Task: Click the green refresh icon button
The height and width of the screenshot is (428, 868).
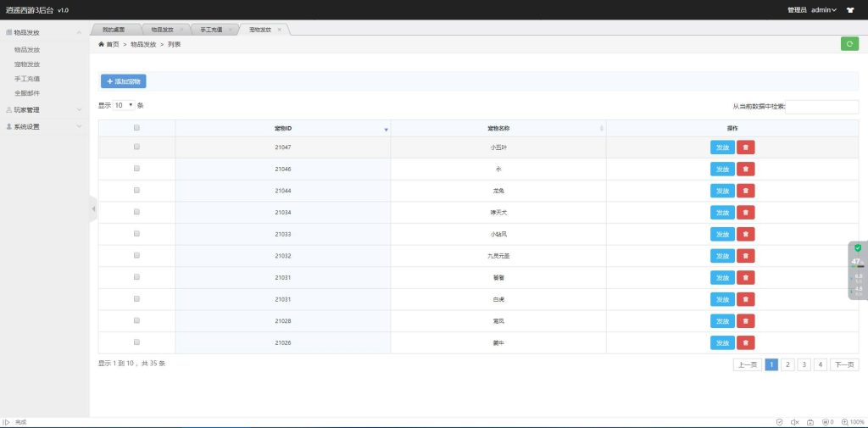Action: point(849,44)
